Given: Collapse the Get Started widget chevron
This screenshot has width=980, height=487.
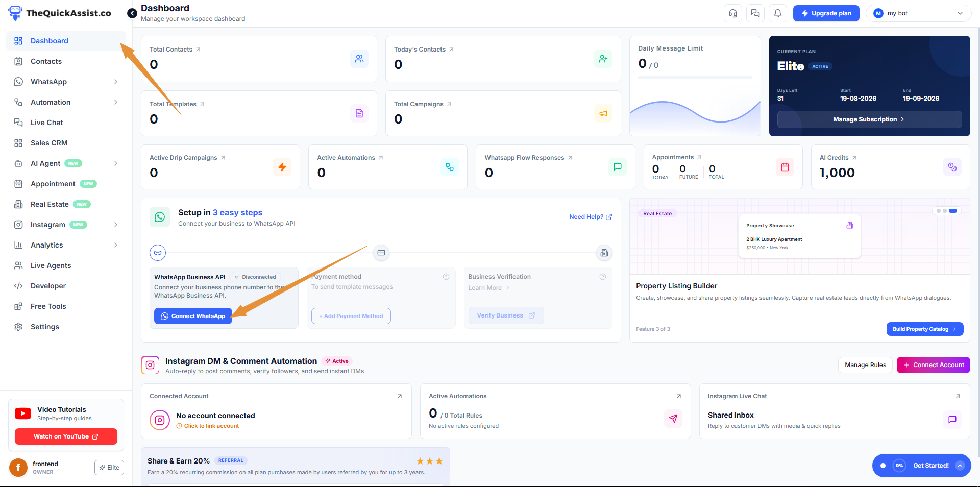Looking at the screenshot, I should (960, 466).
